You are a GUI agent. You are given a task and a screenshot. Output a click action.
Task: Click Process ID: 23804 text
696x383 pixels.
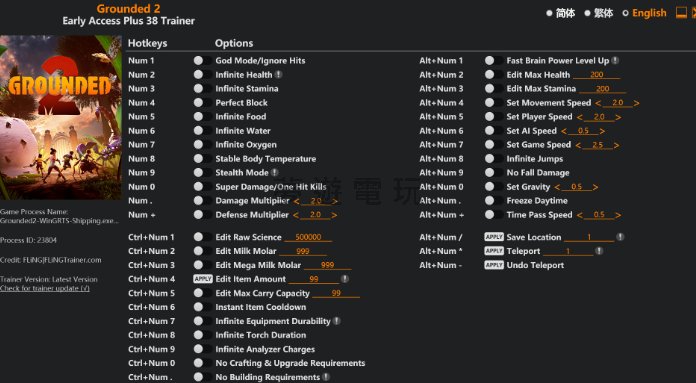[28, 240]
